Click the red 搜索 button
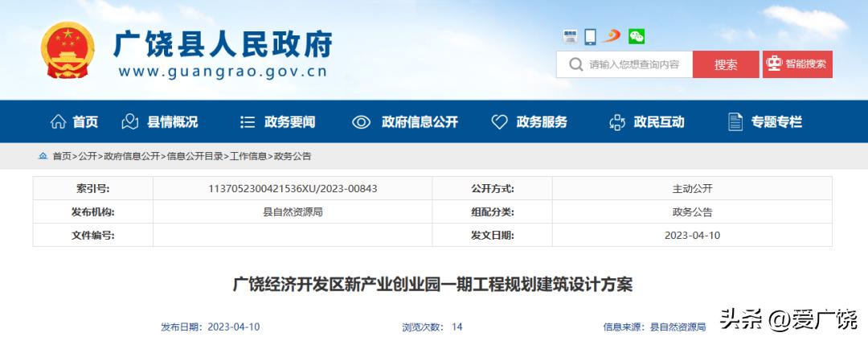868x341 pixels. [726, 64]
